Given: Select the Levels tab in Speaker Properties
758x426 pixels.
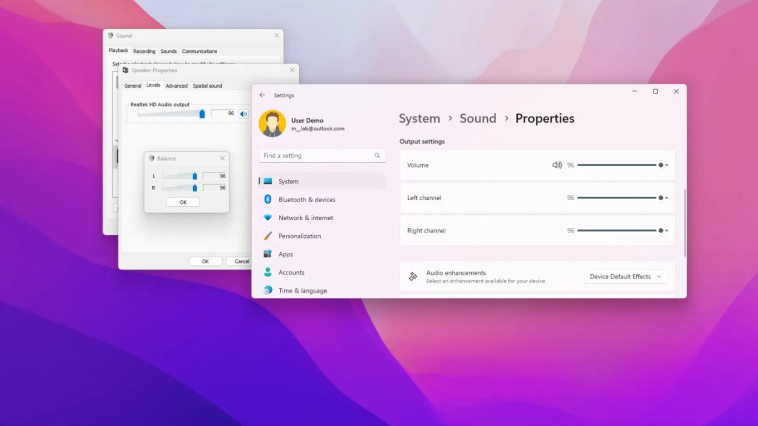Looking at the screenshot, I should (x=153, y=85).
